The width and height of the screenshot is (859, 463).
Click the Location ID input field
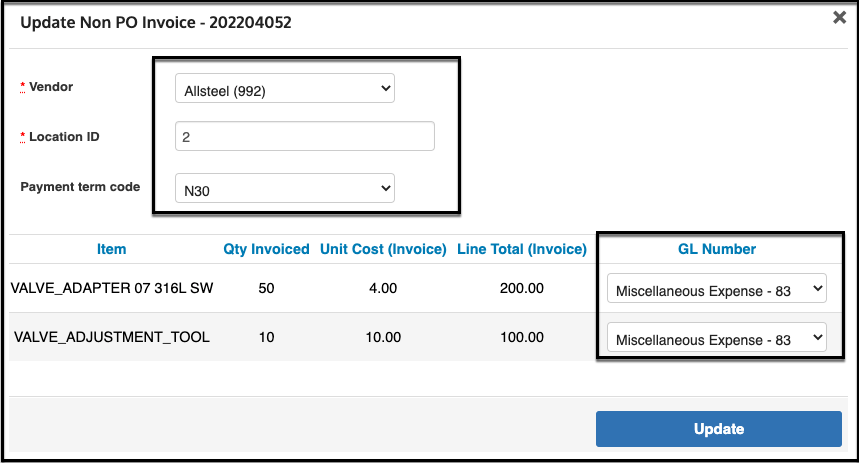point(305,136)
